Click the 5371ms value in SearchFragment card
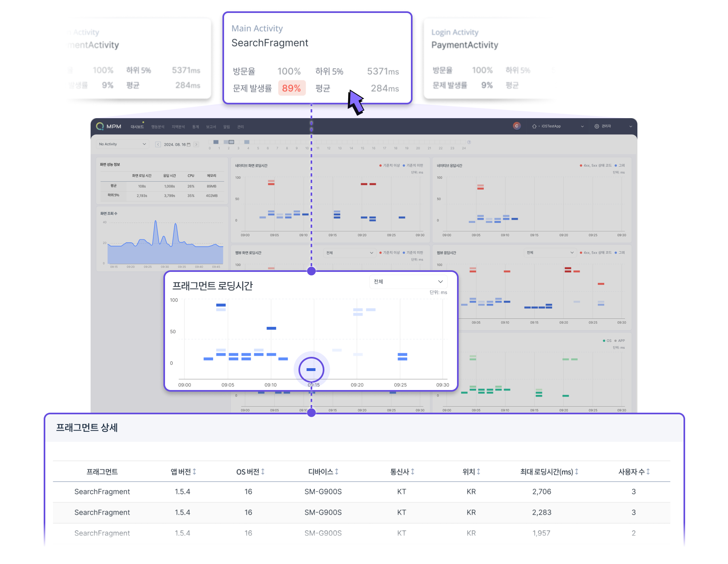The width and height of the screenshot is (728, 564). pos(383,72)
